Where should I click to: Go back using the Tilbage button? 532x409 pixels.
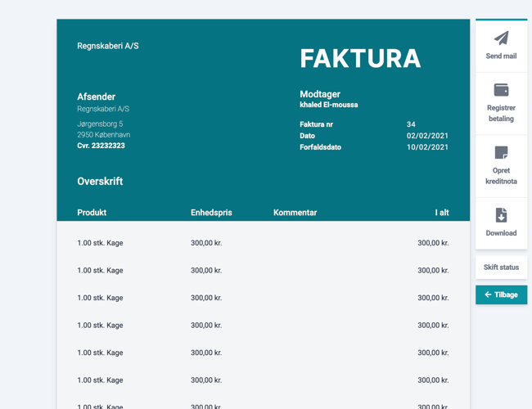click(501, 294)
